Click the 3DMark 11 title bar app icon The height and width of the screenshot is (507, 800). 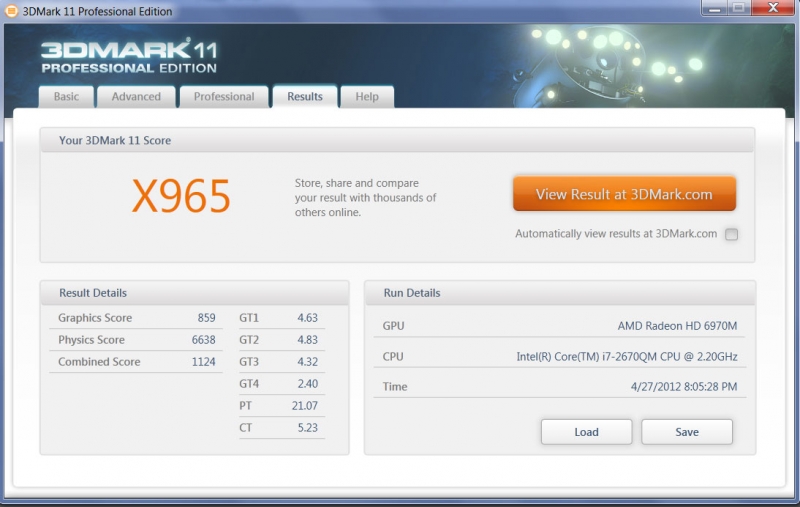click(11, 11)
